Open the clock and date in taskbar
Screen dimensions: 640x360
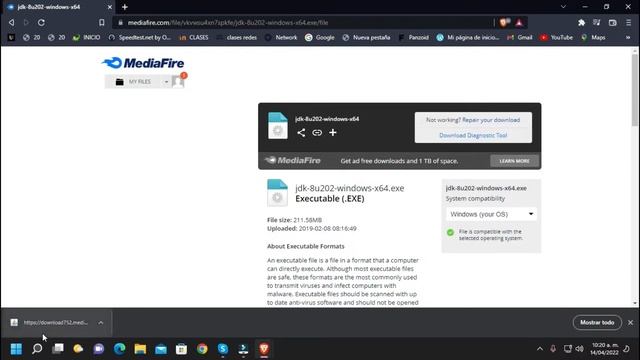[x=604, y=349]
